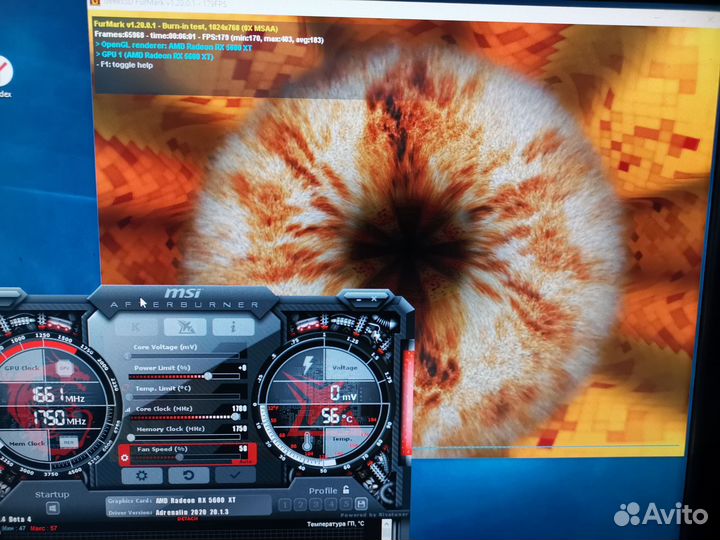
Task: Click the Yandex desktop shortcut icon
Action: 5,75
